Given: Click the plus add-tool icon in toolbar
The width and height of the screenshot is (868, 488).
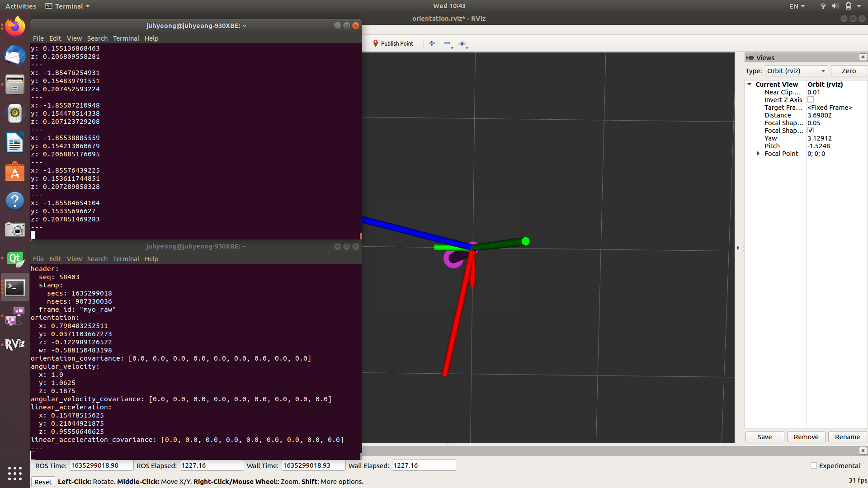Looking at the screenshot, I should [x=432, y=43].
